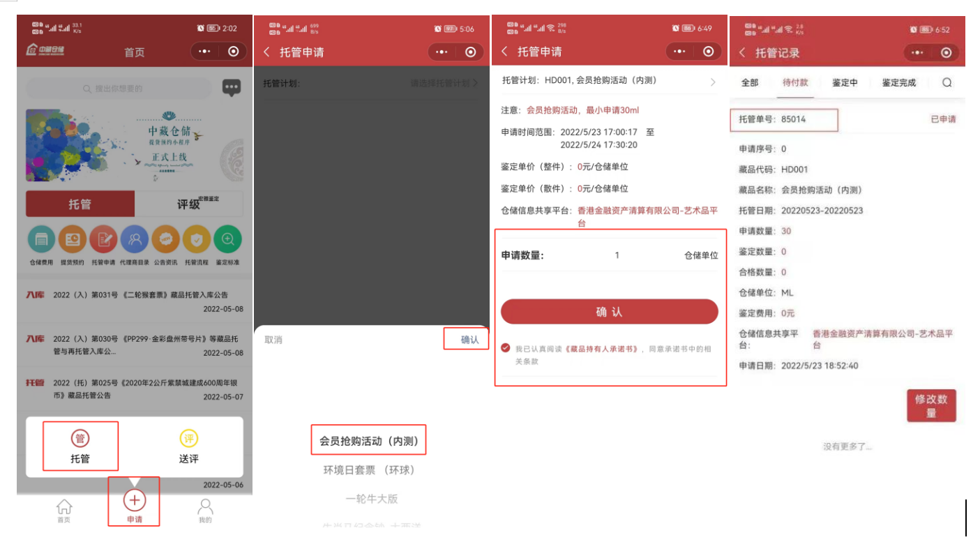Click the 申请数量 quantity input field
The image size is (980, 549).
[x=617, y=255]
